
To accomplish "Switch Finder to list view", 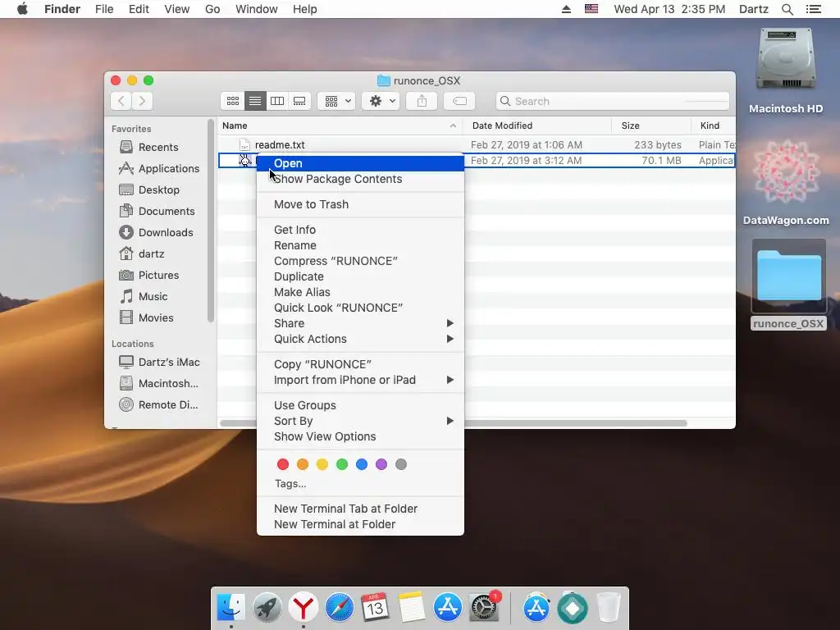I will coord(255,101).
